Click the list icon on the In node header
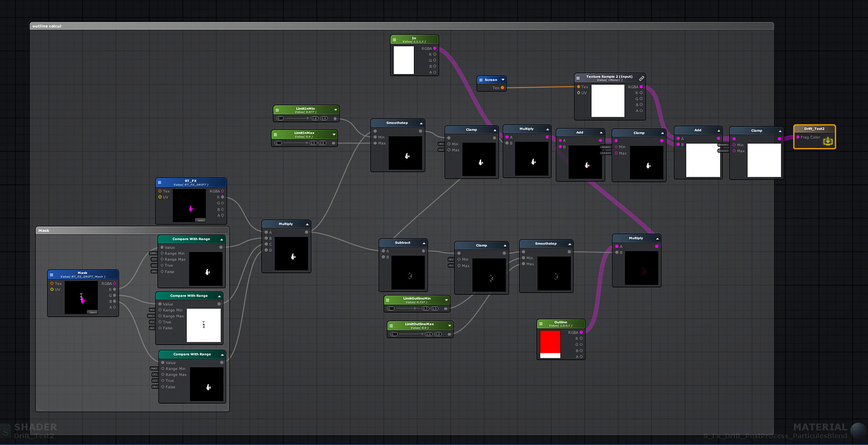The width and height of the screenshot is (868, 445). coord(394,40)
